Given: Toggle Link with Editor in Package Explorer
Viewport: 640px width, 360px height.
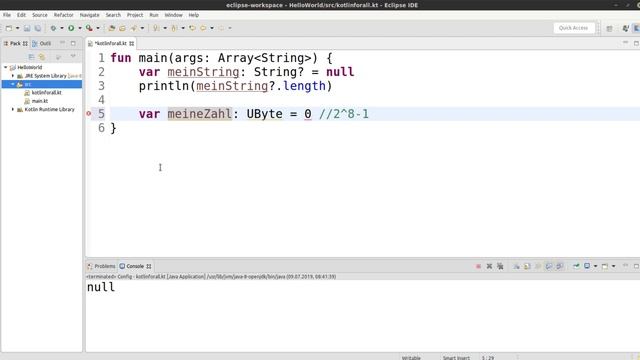Looking at the screenshot, I should (42, 57).
